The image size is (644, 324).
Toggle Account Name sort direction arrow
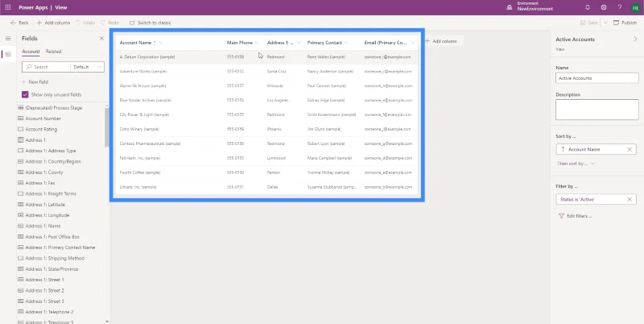tap(563, 149)
